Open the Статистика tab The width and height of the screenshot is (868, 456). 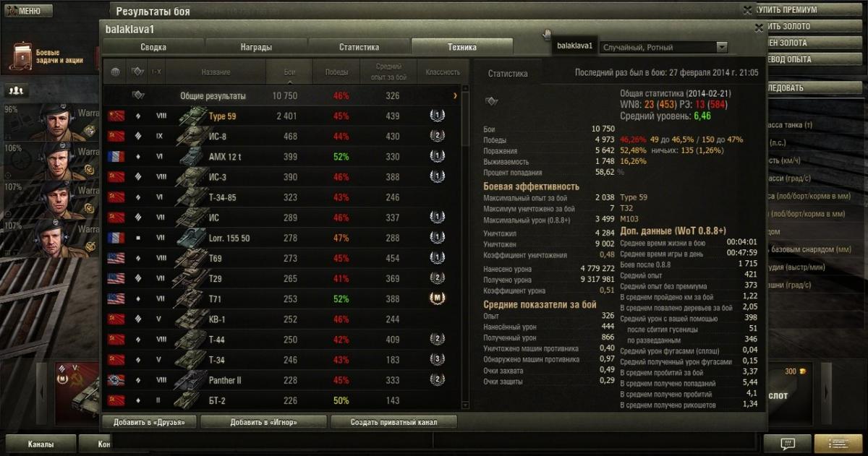pos(359,47)
